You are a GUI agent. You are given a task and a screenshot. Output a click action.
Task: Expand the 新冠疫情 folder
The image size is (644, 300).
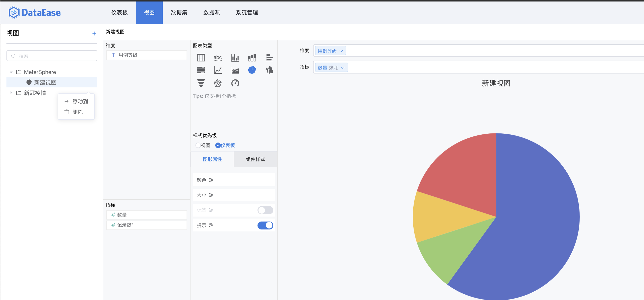[11, 93]
